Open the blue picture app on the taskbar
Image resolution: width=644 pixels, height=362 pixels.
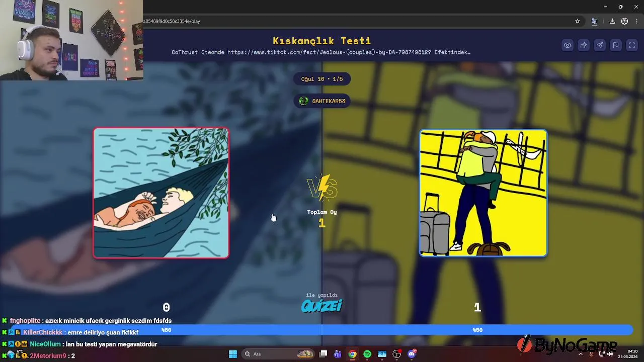(382, 354)
